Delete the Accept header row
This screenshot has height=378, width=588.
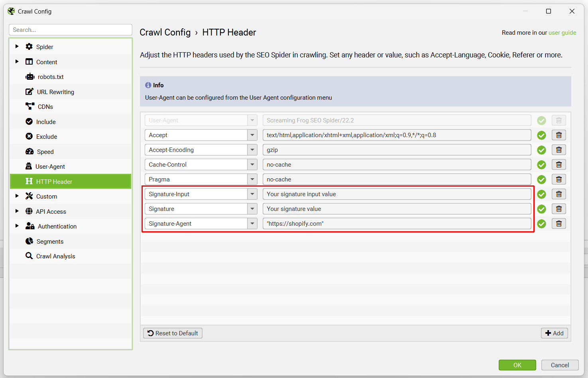point(559,135)
